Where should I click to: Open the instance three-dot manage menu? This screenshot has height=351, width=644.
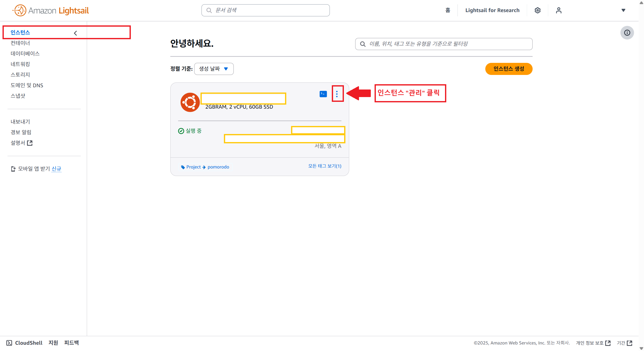(337, 94)
